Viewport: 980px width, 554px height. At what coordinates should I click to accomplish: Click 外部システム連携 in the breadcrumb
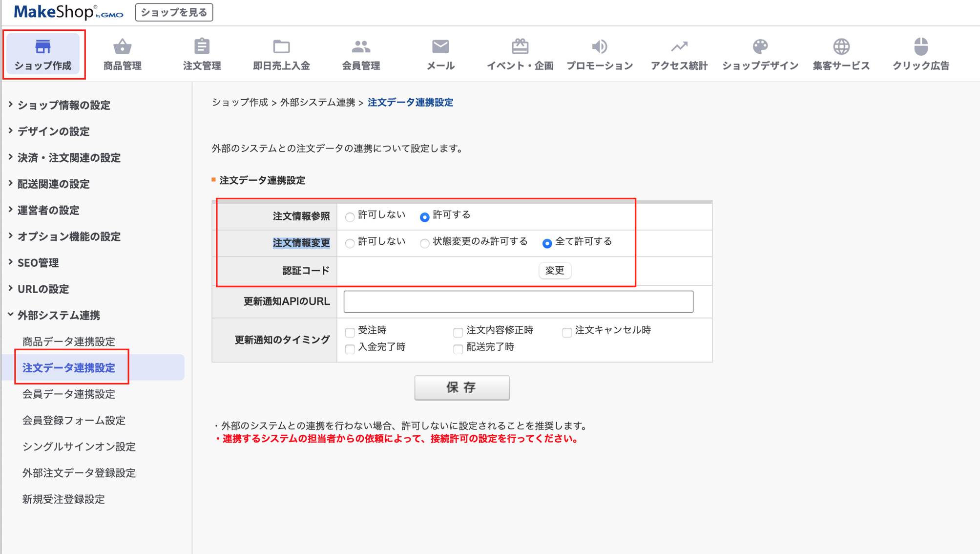(x=318, y=103)
